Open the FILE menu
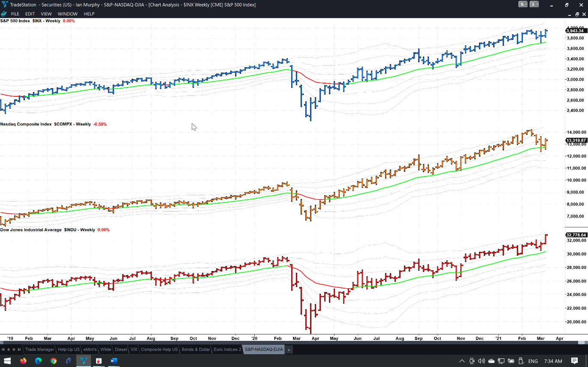Screen dimensions: 588x367 (15, 14)
